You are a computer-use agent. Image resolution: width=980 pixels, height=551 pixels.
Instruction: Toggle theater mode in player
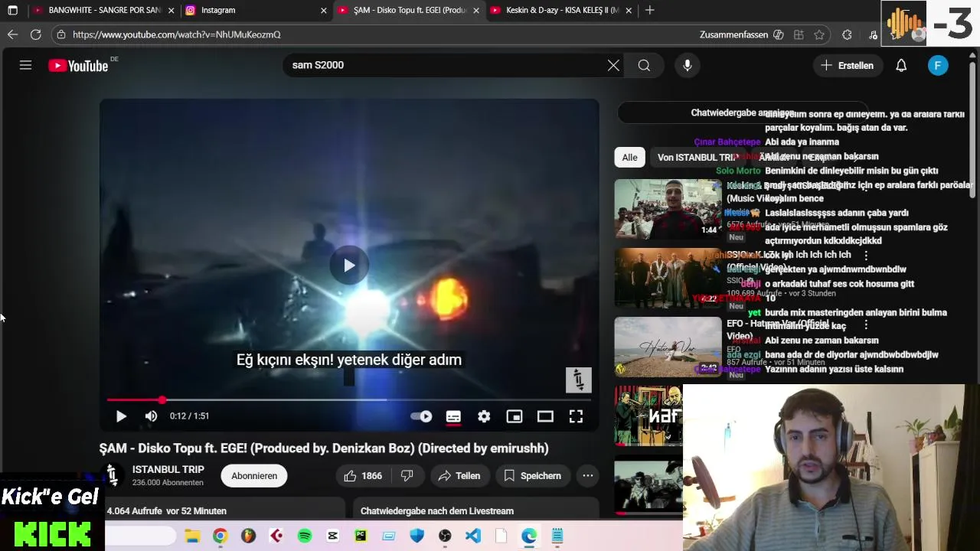545,416
